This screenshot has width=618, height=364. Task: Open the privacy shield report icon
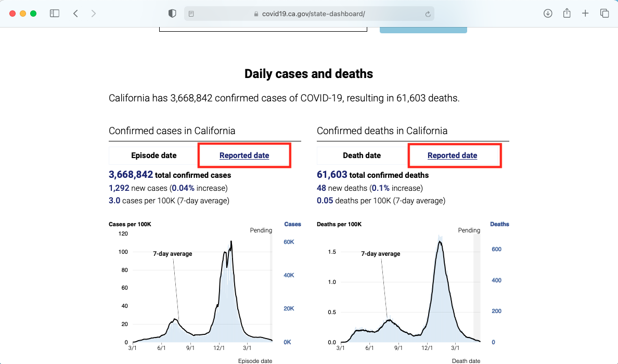tap(172, 14)
